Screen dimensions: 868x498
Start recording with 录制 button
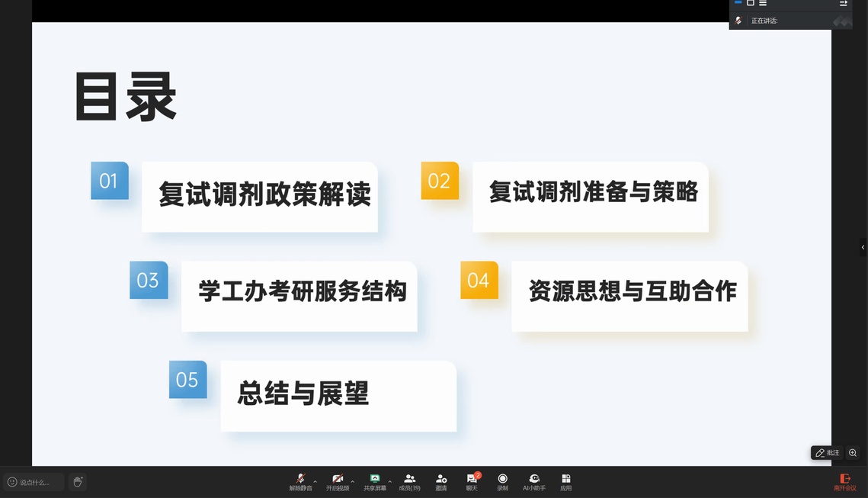(x=503, y=482)
